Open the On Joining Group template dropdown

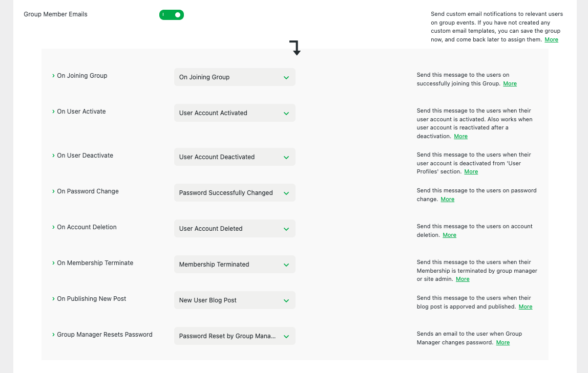(235, 77)
